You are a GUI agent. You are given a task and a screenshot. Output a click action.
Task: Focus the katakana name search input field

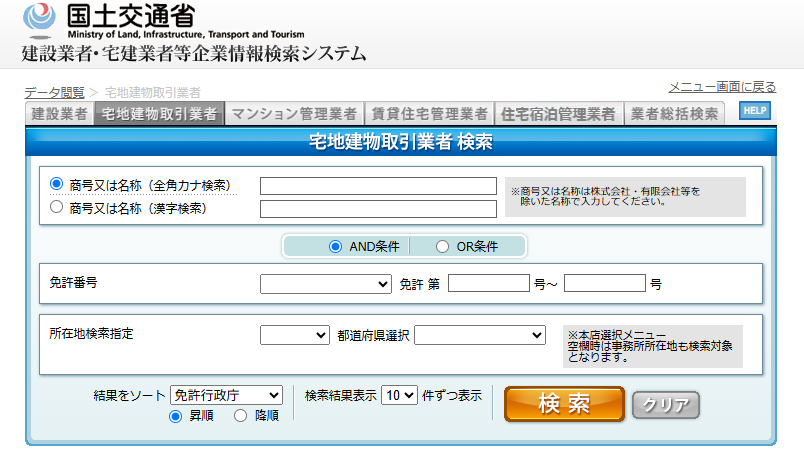[x=378, y=186]
